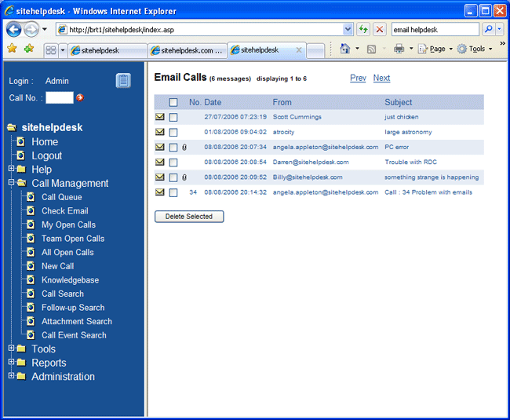The width and height of the screenshot is (510, 420).
Task: Open the search provider dropdown arrow
Action: (499, 29)
